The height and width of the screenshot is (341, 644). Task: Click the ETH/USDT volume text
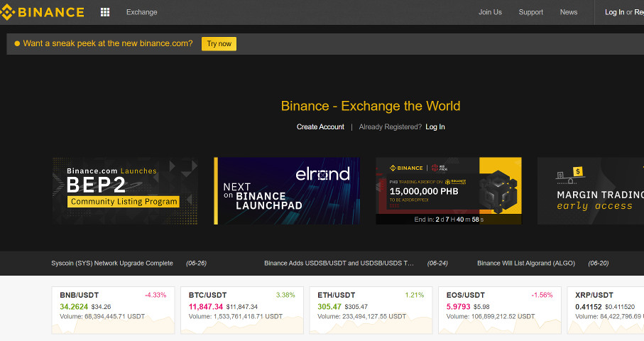361,316
